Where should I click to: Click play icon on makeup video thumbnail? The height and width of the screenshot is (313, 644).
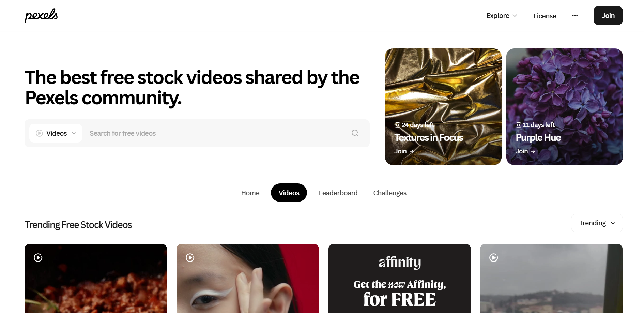click(x=190, y=258)
